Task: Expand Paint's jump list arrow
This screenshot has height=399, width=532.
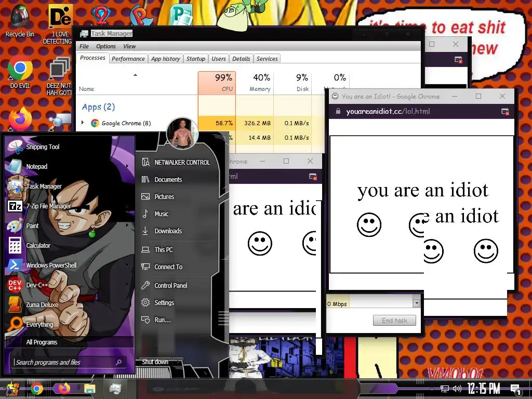Action: tap(127, 225)
